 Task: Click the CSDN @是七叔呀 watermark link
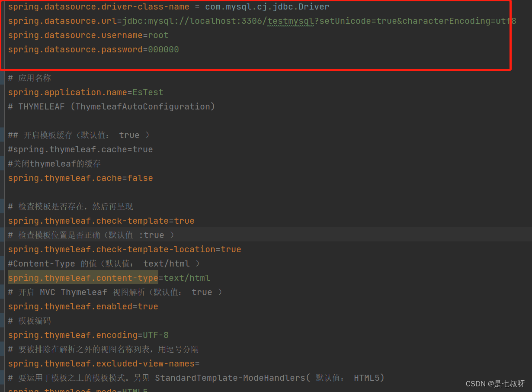[496, 383]
